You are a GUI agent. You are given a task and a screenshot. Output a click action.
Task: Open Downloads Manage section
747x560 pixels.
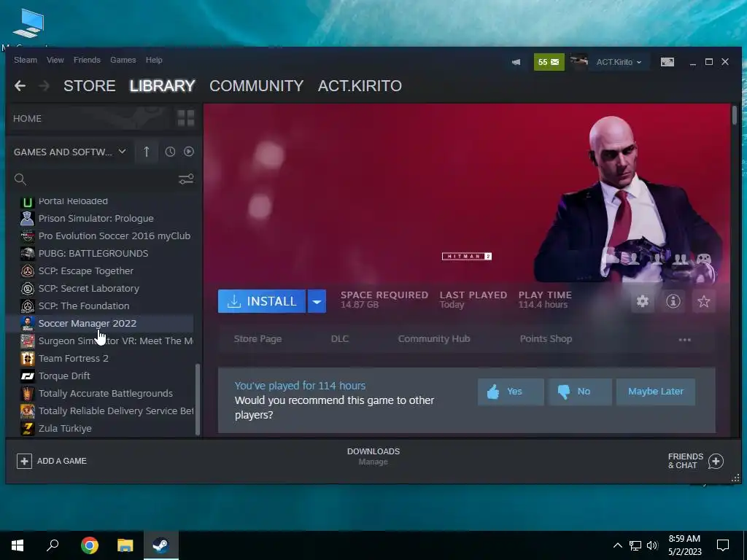click(373, 456)
